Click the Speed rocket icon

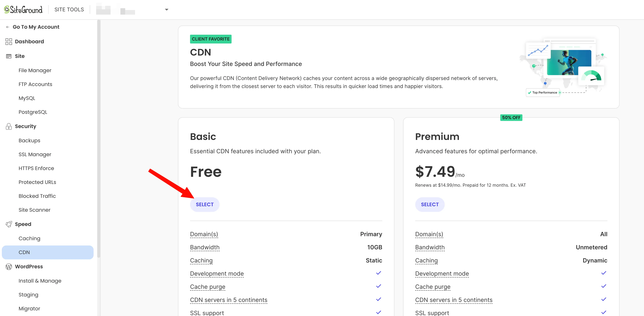point(9,224)
